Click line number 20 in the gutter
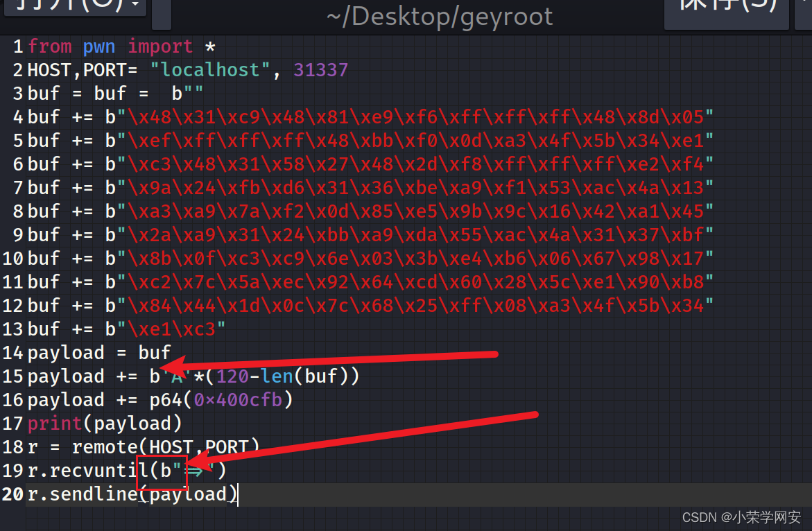Viewport: 812px width, 531px height. click(13, 494)
